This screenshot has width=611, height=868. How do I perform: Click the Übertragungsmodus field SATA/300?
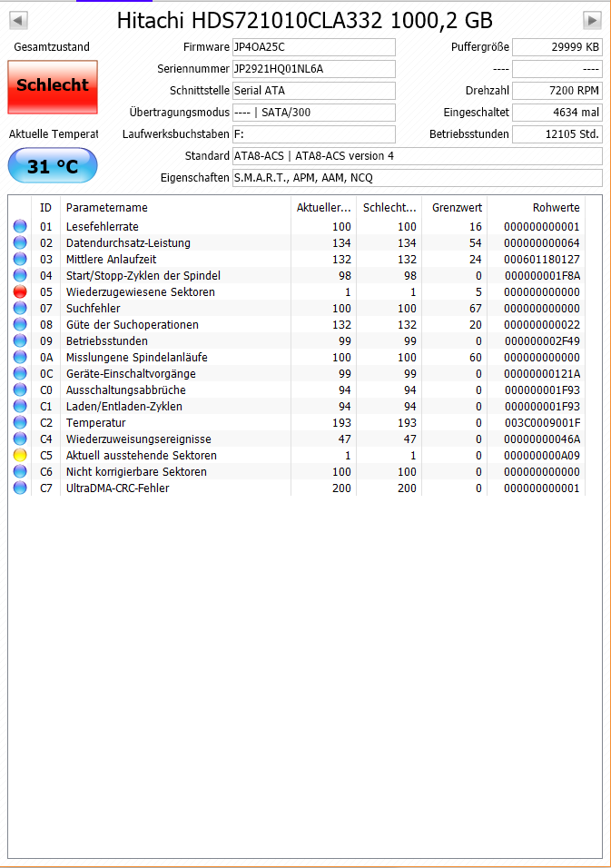pyautogui.click(x=314, y=113)
